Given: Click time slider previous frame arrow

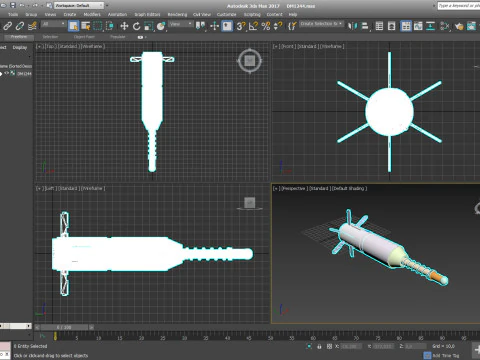Looking at the screenshot, I should [37, 327].
